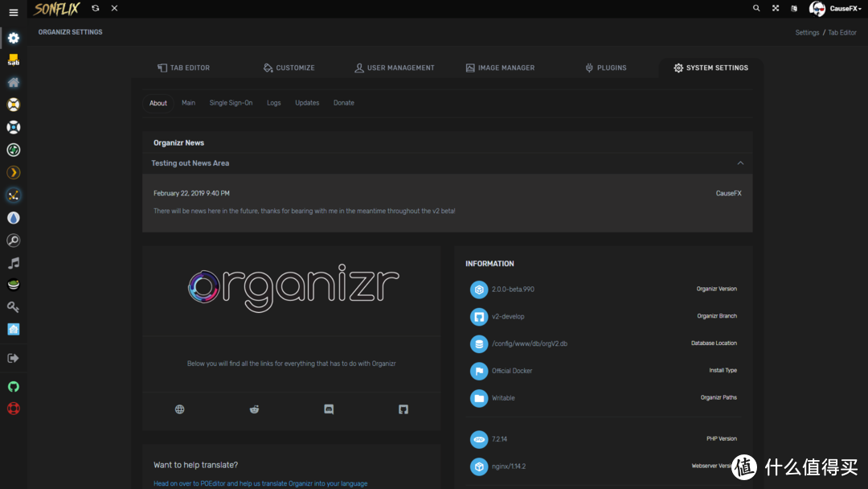Click the Plex chevron sidebar icon
The image size is (868, 489).
click(13, 172)
